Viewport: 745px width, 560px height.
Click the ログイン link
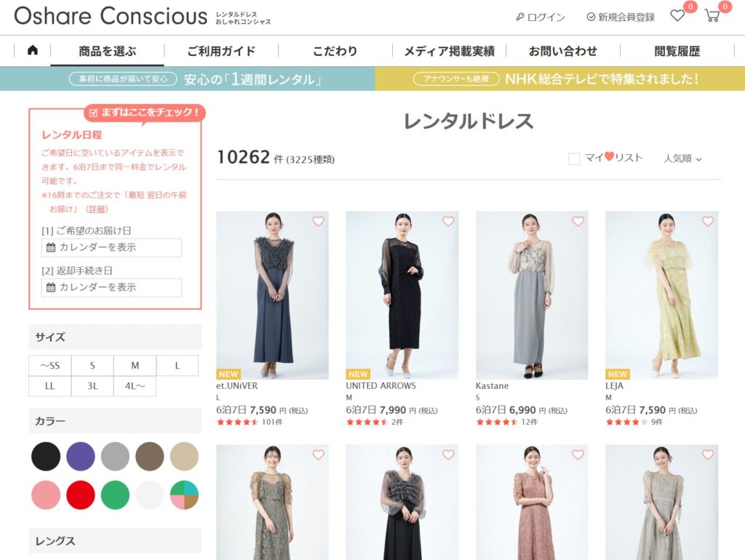541,17
